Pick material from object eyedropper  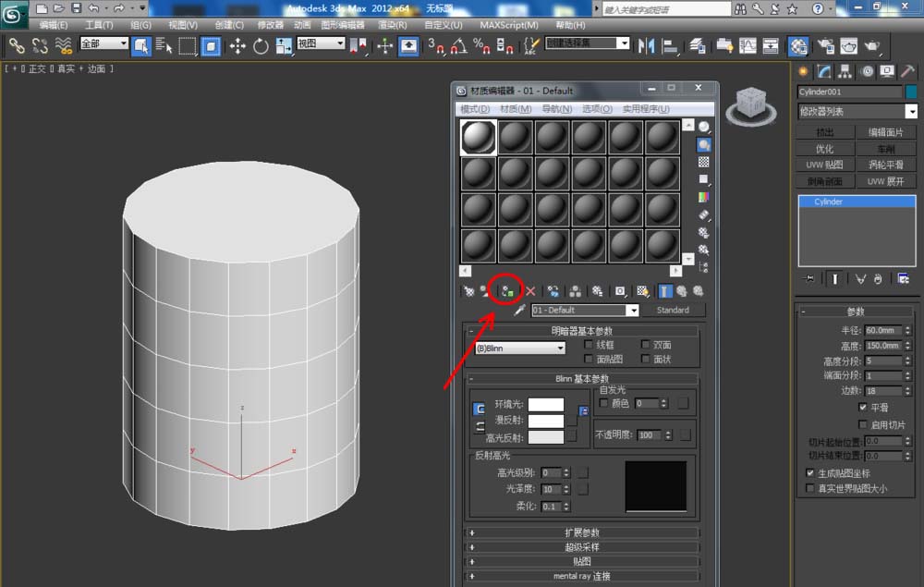coord(519,311)
